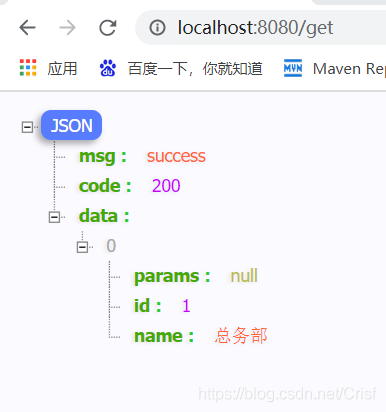Click the MVN Maven bookmark icon
The height and width of the screenshot is (412, 386).
293,68
